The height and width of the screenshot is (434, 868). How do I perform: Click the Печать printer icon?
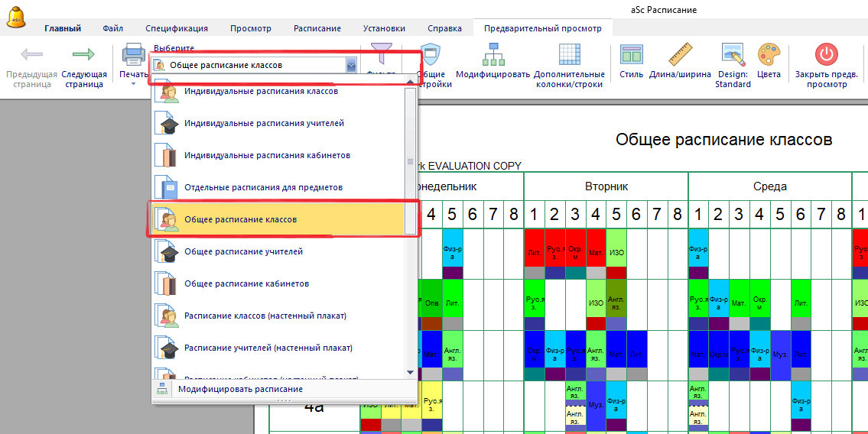[134, 55]
